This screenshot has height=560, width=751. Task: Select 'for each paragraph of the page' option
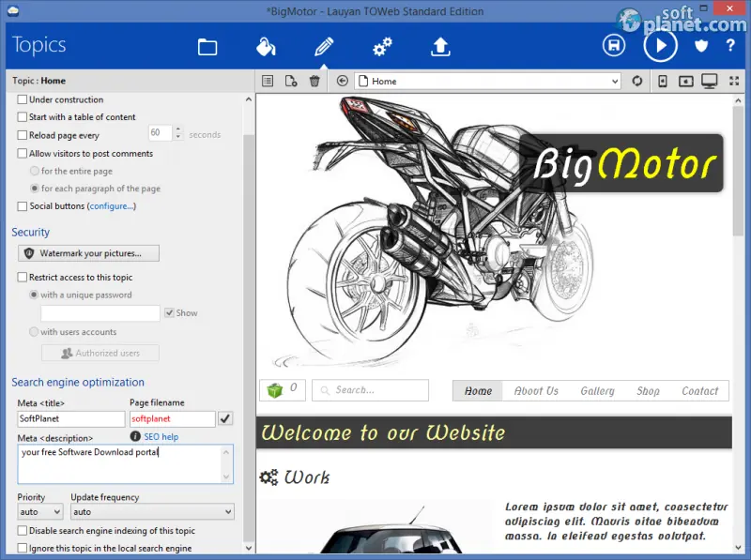coord(34,189)
